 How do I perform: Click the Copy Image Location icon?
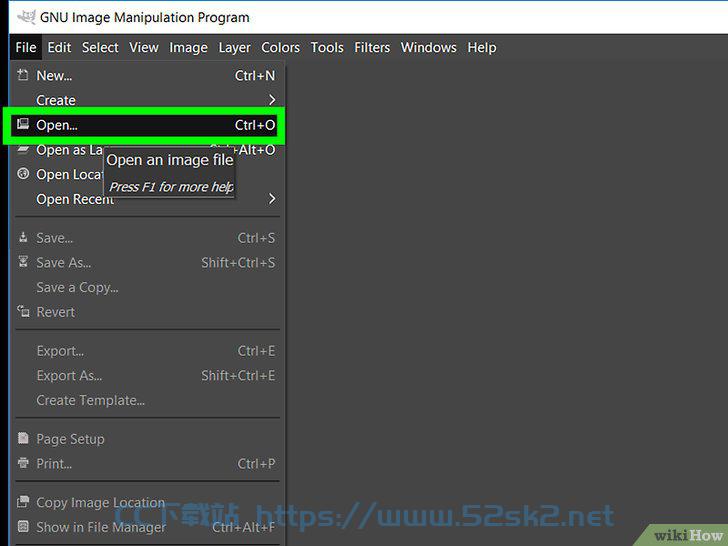tap(23, 501)
